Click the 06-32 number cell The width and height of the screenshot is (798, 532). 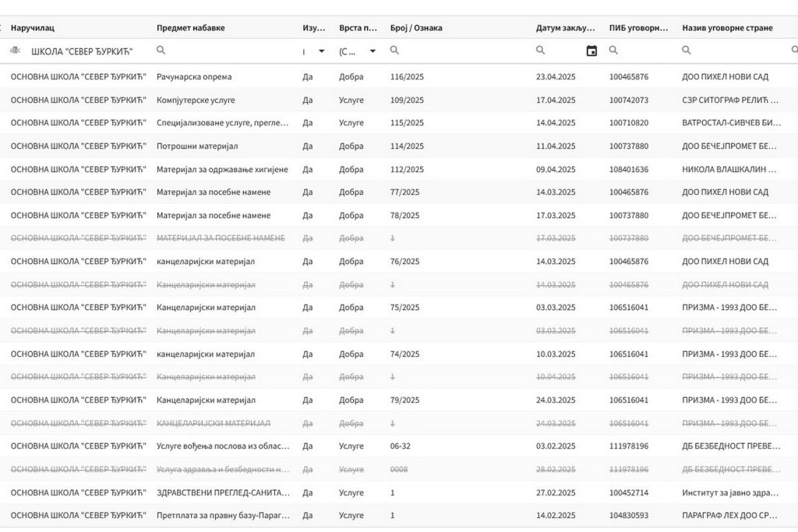click(x=401, y=446)
